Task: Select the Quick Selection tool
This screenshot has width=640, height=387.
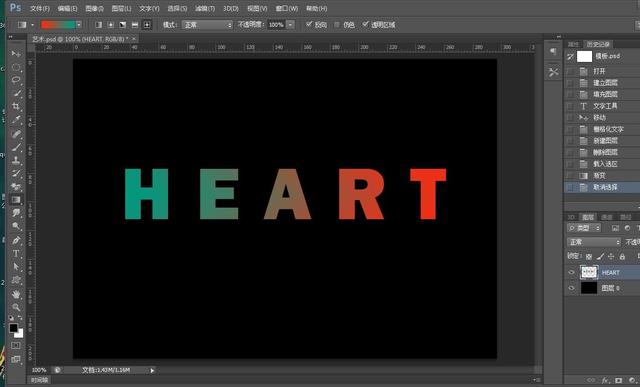Action: click(x=16, y=93)
